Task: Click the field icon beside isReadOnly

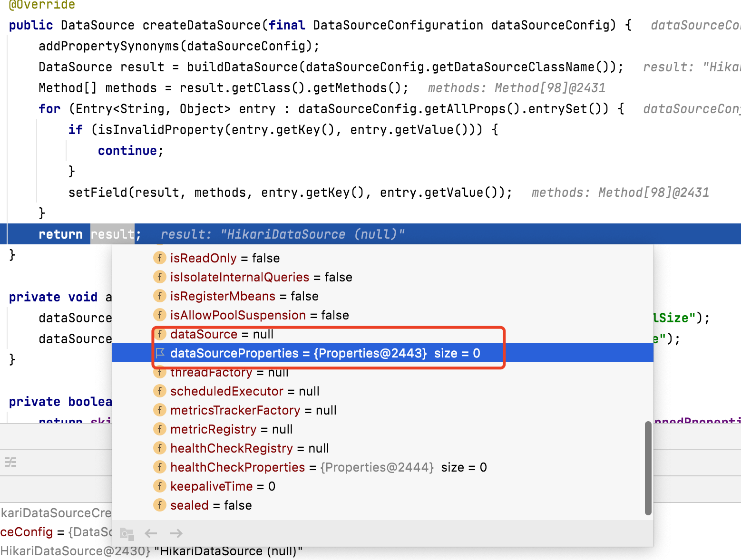Action: [x=160, y=258]
